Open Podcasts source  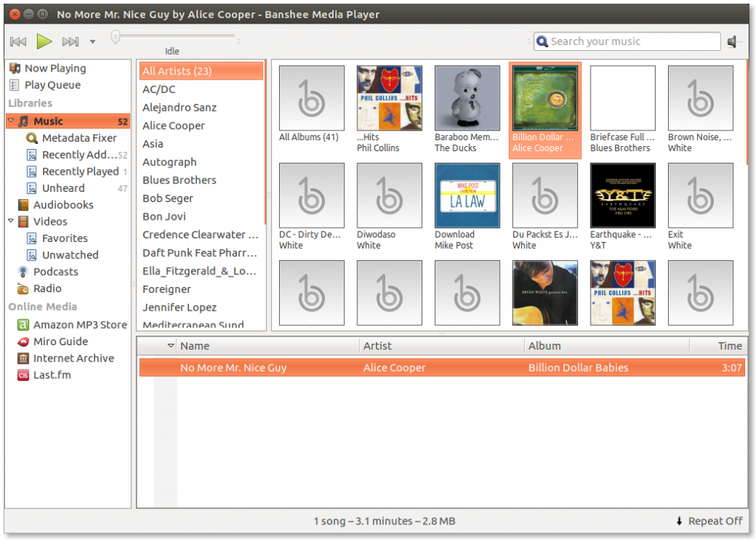click(x=48, y=272)
